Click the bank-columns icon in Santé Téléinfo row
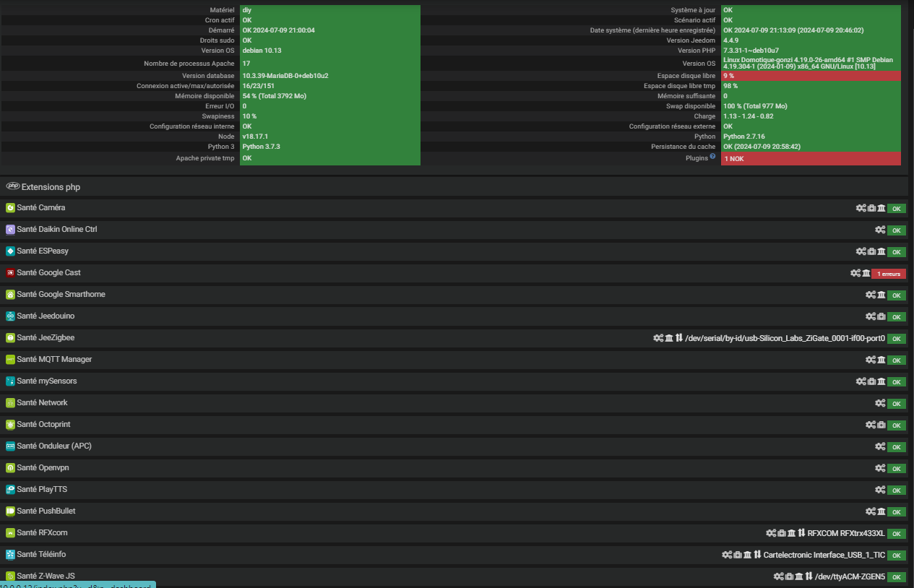Viewport: 914px width, 588px height. click(x=748, y=555)
